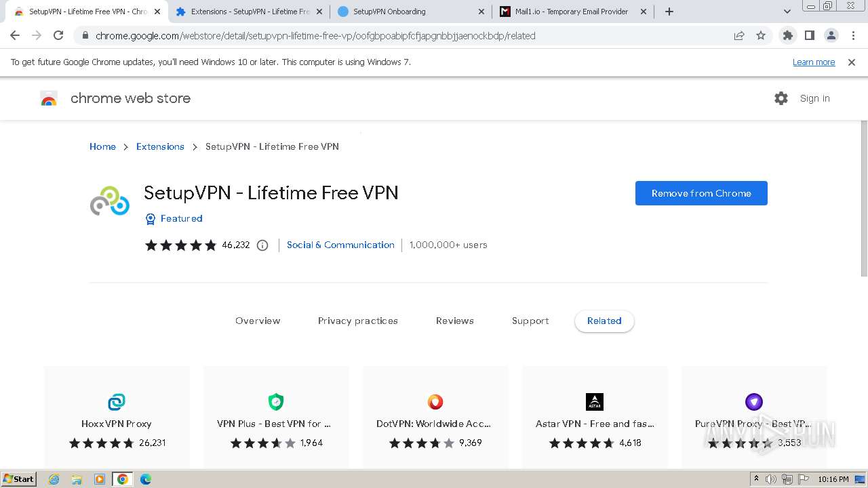This screenshot has width=868, height=488.
Task: Go to Home breadcrumb link
Action: (102, 146)
